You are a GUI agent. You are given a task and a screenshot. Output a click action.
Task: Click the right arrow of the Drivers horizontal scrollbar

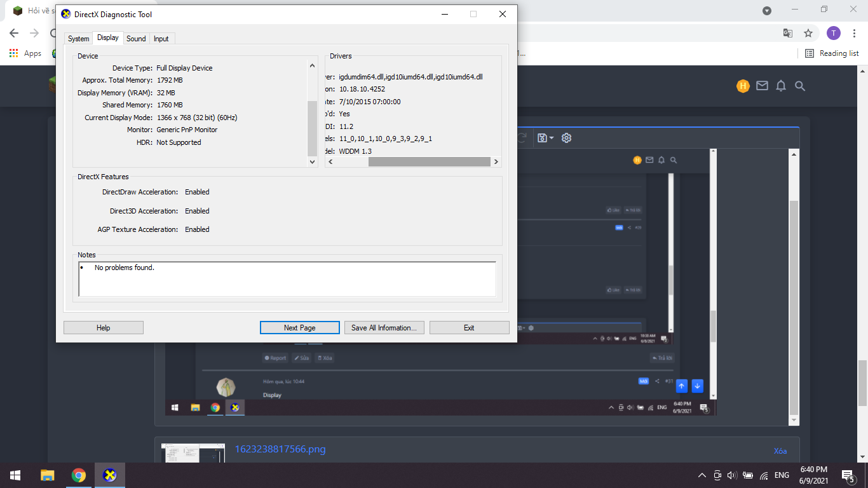point(496,162)
